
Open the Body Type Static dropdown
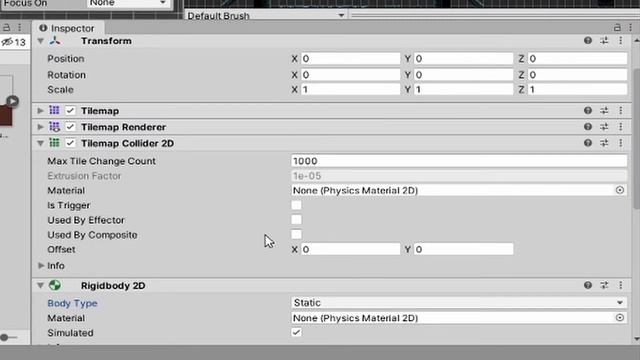459,303
